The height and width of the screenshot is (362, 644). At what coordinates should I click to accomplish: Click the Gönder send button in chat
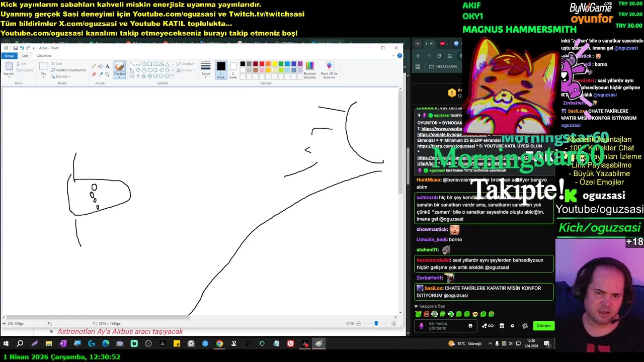point(544,326)
